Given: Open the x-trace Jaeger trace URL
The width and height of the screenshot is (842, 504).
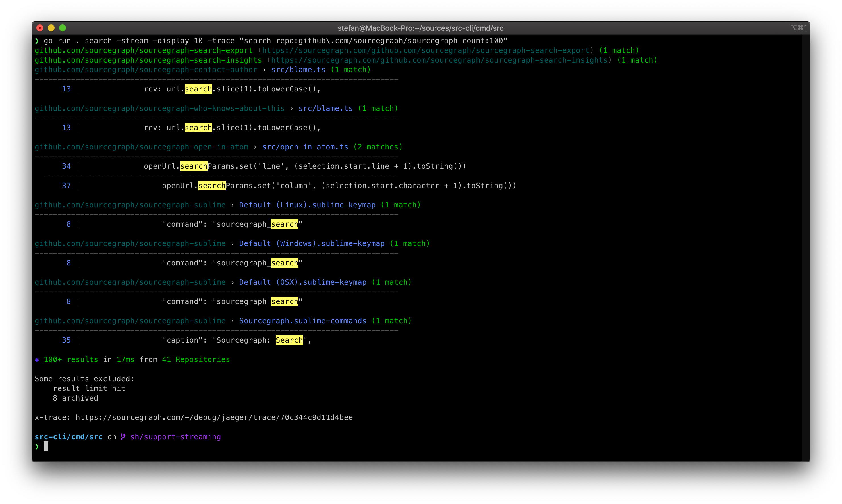Looking at the screenshot, I should 214,417.
